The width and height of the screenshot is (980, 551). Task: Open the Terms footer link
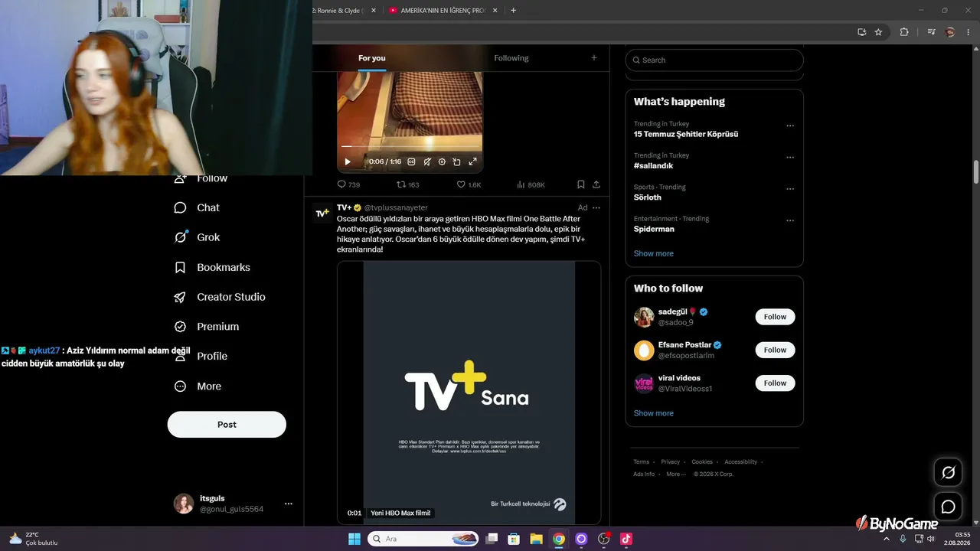(x=641, y=462)
